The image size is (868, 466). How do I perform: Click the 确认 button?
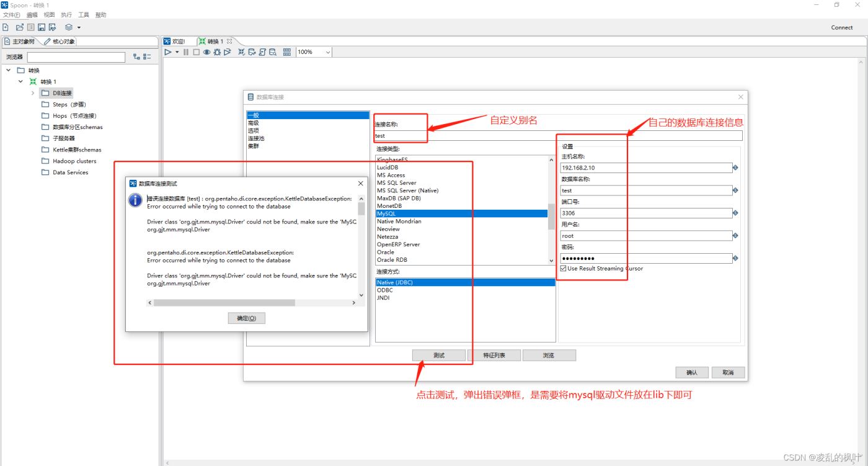point(692,373)
